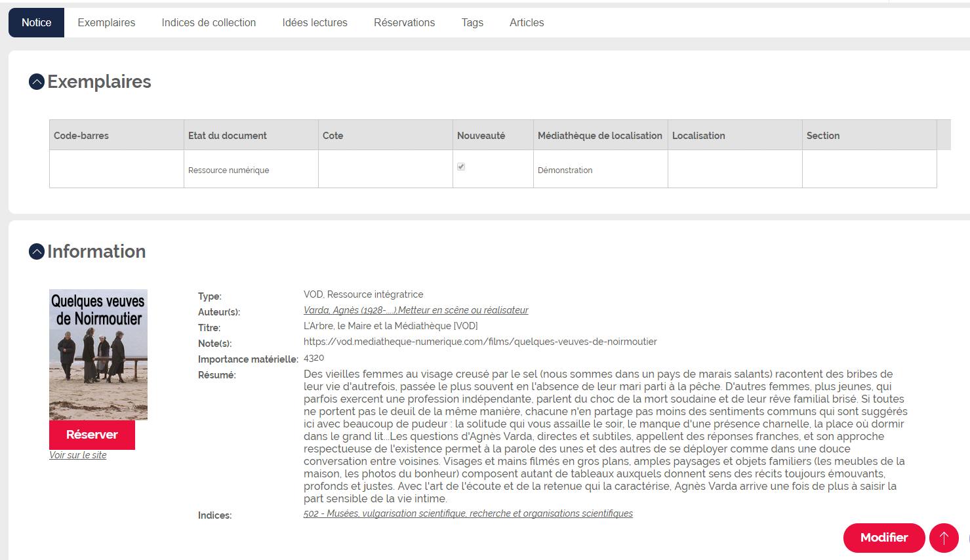Toggle the Nouveauté checkbox in the table
970x560 pixels.
(461, 167)
